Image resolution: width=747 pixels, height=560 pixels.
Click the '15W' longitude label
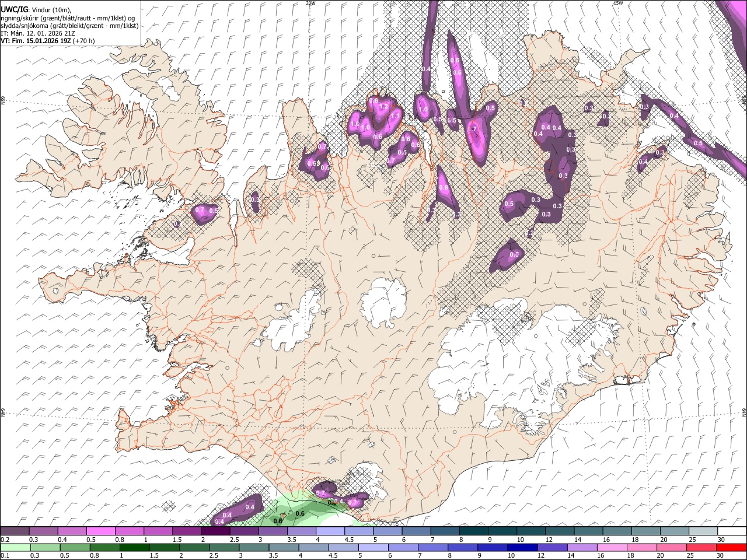click(x=618, y=3)
